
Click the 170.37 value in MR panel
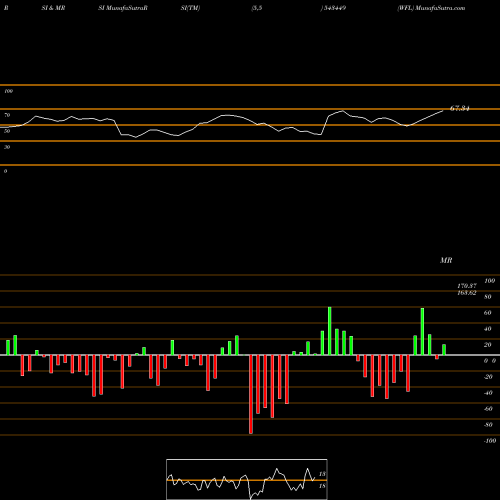pyautogui.click(x=467, y=286)
